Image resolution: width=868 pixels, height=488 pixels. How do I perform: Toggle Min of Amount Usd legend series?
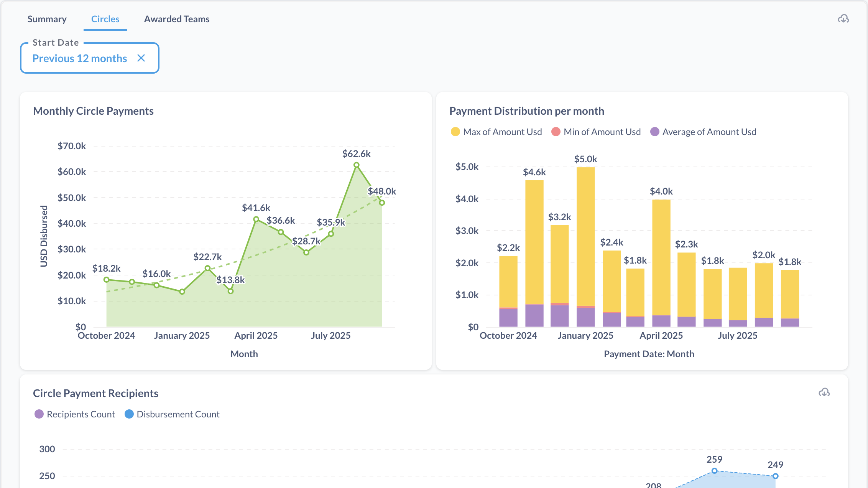pos(596,132)
